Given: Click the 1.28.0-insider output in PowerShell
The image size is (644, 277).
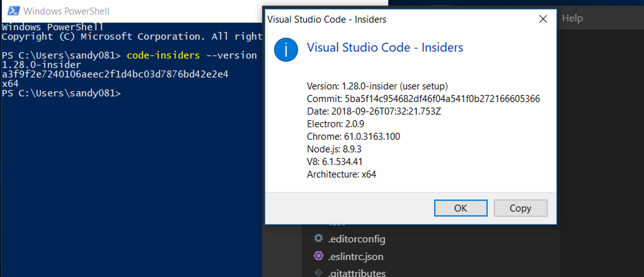Looking at the screenshot, I should [41, 65].
